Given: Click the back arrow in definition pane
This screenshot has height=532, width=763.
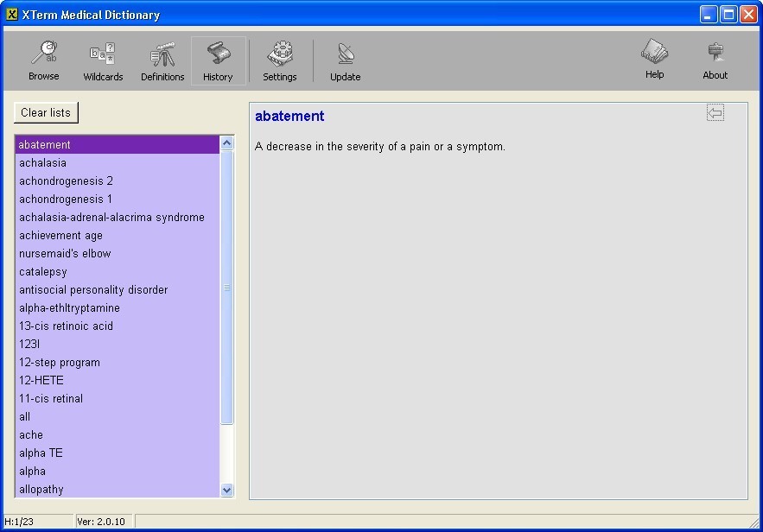Looking at the screenshot, I should (715, 111).
